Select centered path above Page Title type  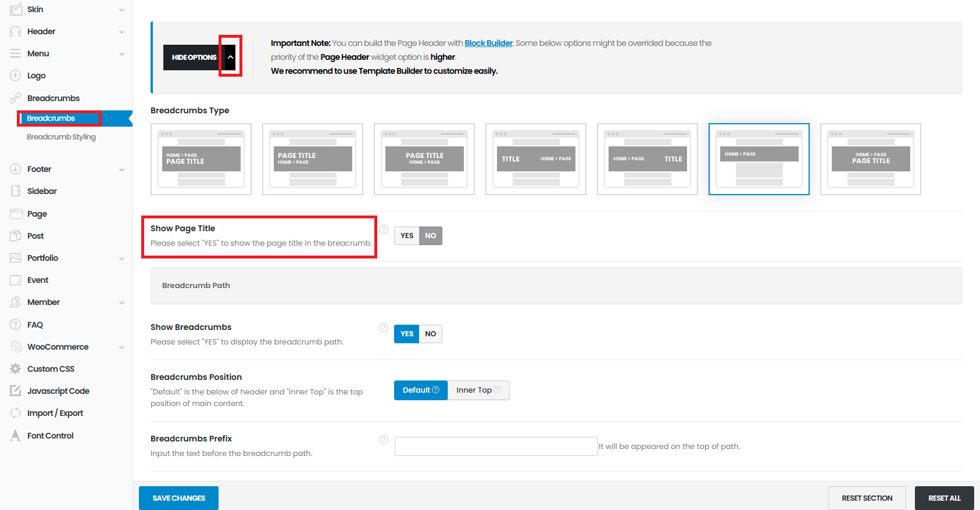click(x=871, y=159)
